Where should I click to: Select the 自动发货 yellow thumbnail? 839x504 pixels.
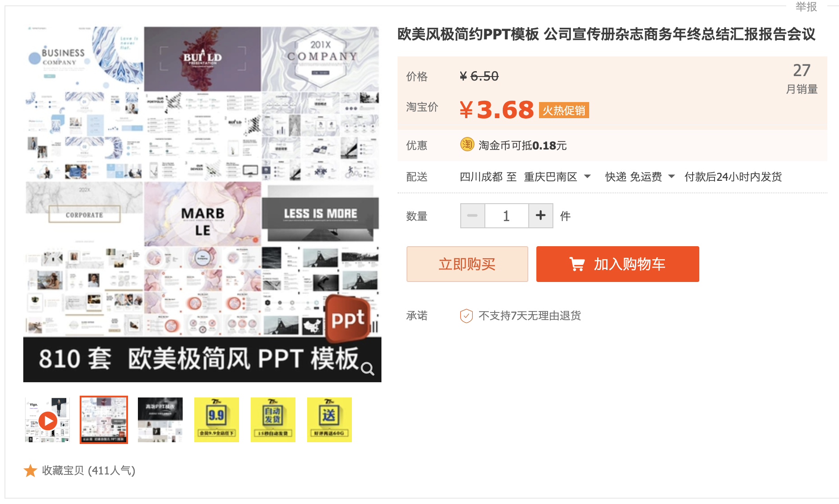pos(273,420)
